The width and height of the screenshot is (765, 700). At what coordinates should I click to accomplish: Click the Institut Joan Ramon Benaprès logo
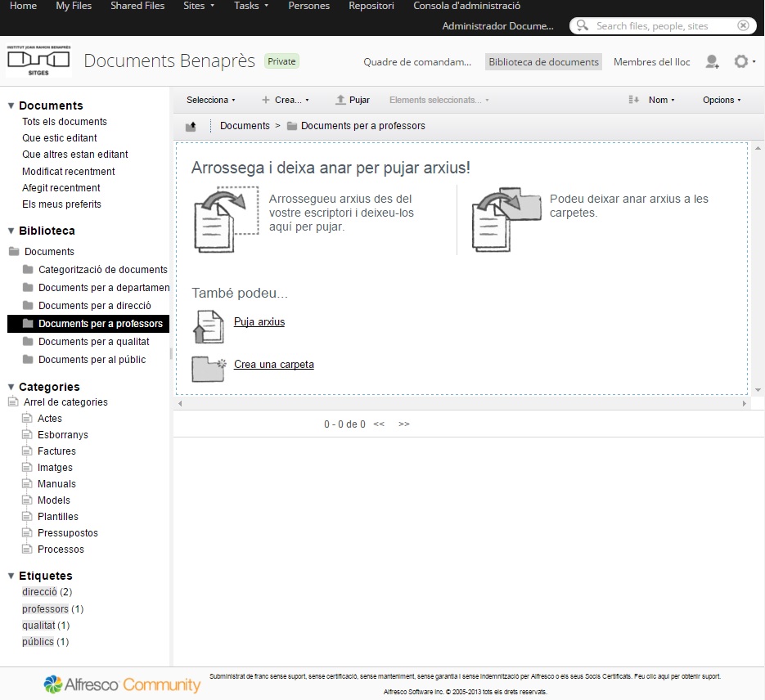(x=38, y=61)
